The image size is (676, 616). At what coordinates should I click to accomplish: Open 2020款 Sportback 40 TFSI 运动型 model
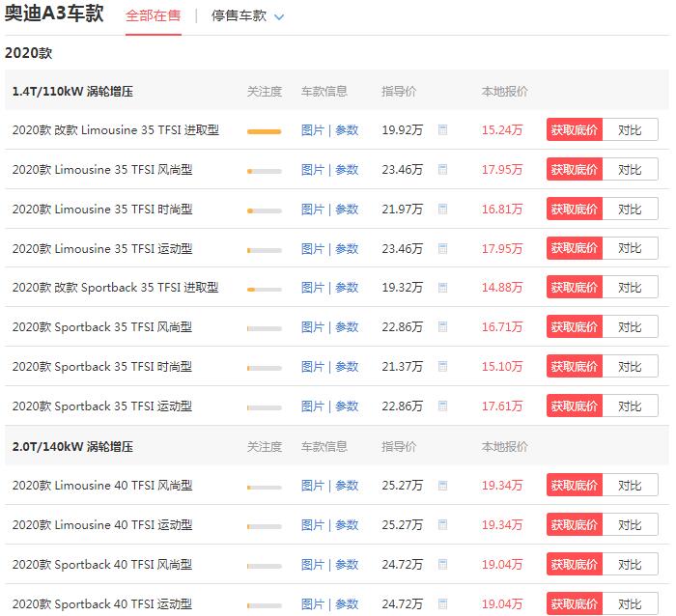coord(102,603)
